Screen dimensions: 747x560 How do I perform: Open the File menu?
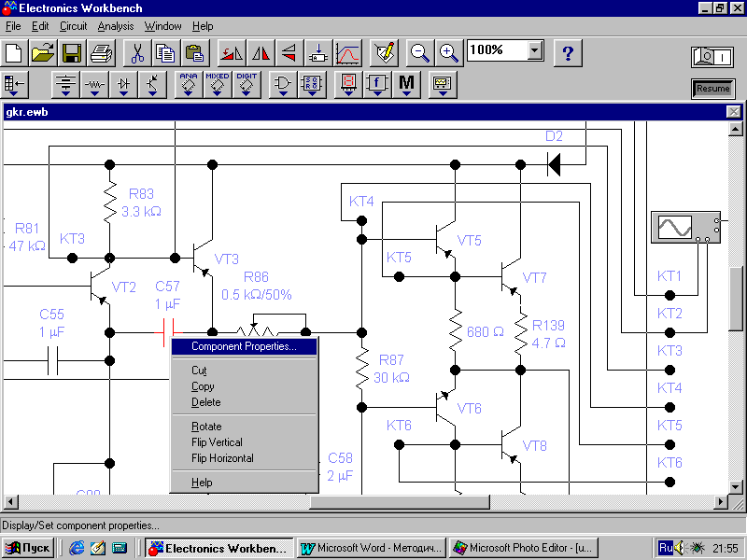(13, 26)
